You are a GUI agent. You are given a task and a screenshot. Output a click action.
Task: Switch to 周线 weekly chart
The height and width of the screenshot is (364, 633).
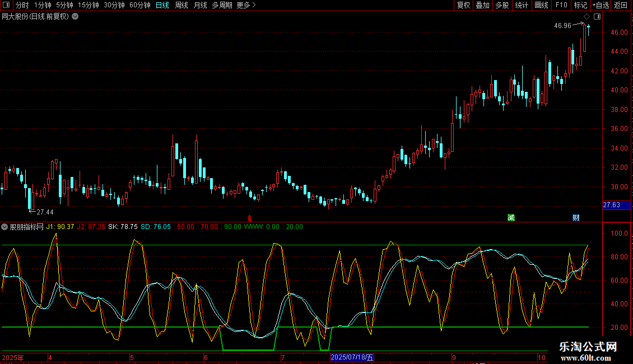coord(181,6)
